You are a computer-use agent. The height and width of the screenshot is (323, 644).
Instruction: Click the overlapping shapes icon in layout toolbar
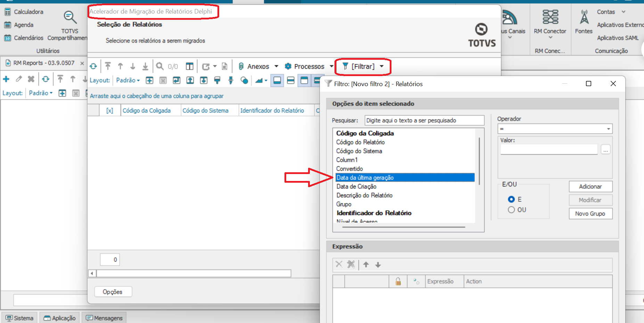tap(244, 80)
